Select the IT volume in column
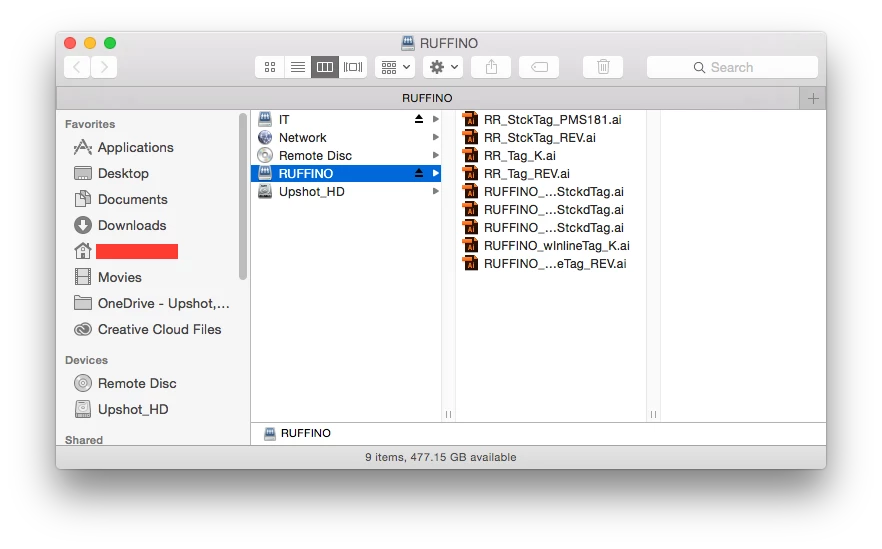Screen dimensions: 882x549 tap(346, 119)
